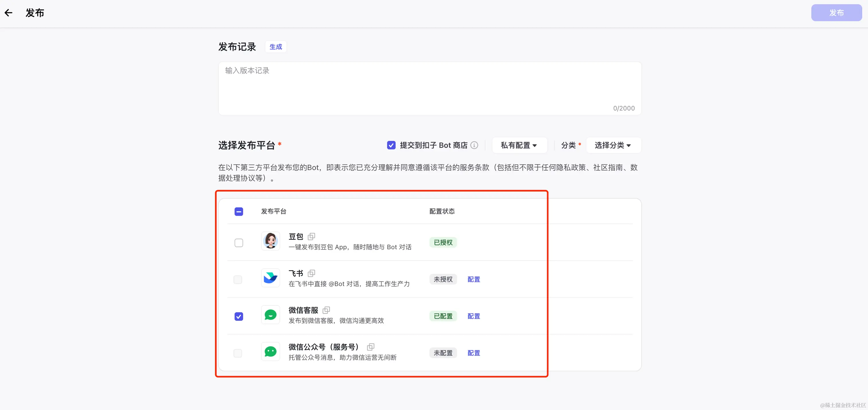Click the copy icon next to 豆包

coord(311,236)
